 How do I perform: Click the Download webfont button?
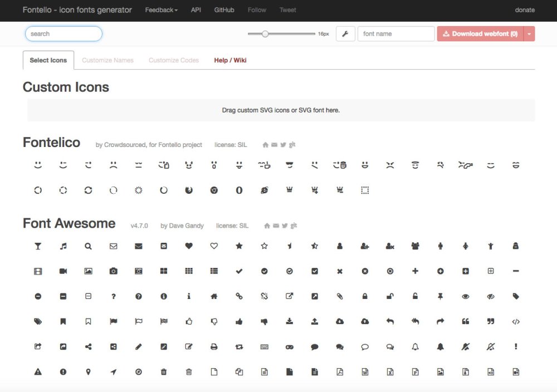pos(480,34)
